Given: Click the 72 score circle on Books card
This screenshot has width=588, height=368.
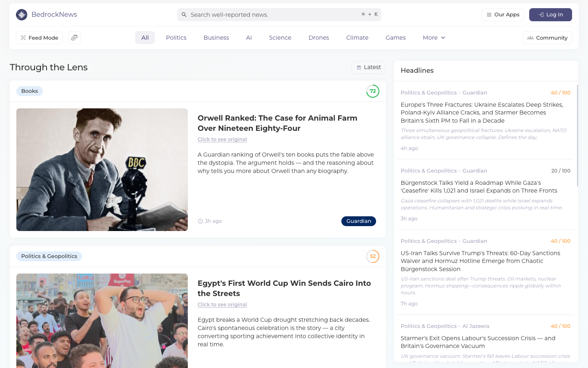Looking at the screenshot, I should tap(373, 91).
